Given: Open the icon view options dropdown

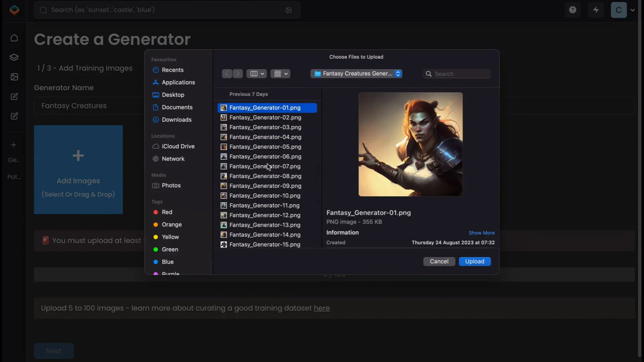Looking at the screenshot, I should point(280,73).
